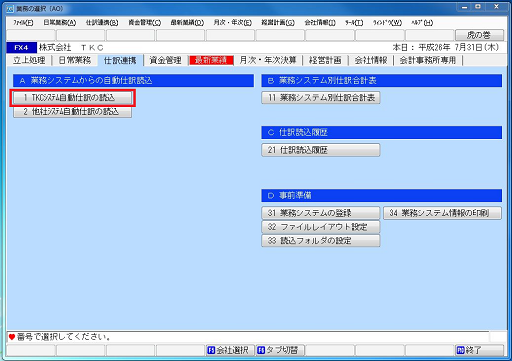512x361 pixels.
Task: Click header B 業務システム別仕訳合計表
Action: point(382,81)
